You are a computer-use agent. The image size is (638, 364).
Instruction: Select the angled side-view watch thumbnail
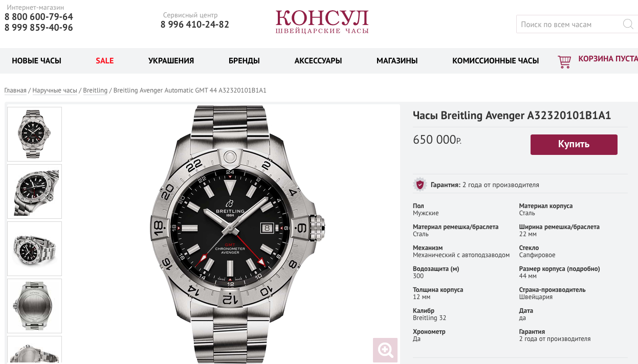34,191
